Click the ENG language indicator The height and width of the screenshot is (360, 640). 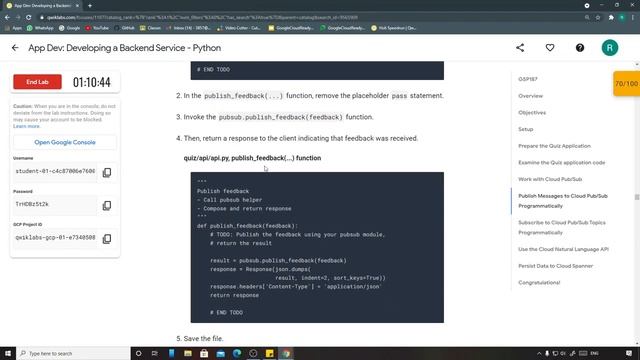coord(594,353)
